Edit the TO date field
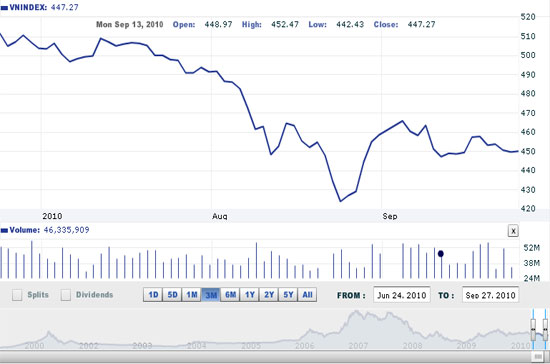The height and width of the screenshot is (364, 550). tap(490, 295)
